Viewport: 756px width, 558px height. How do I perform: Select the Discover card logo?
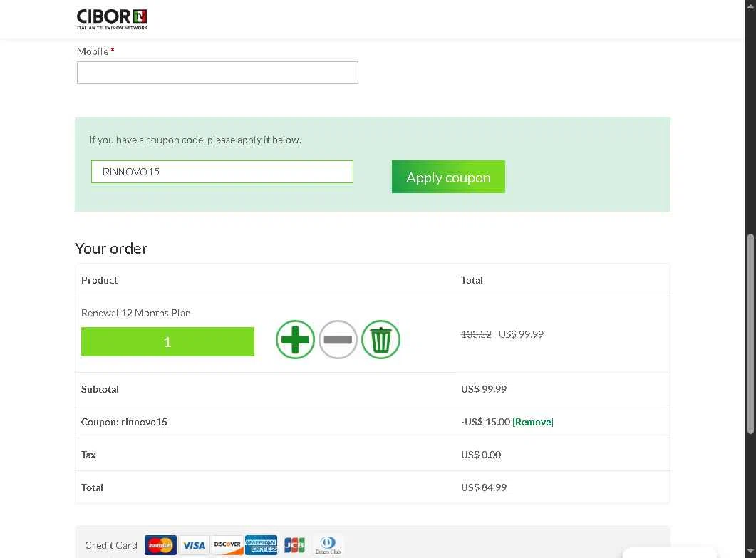tap(227, 545)
